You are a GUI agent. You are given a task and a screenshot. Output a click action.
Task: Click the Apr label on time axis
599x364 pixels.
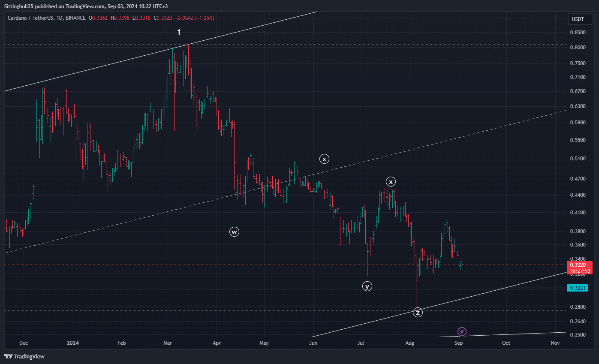tap(217, 343)
